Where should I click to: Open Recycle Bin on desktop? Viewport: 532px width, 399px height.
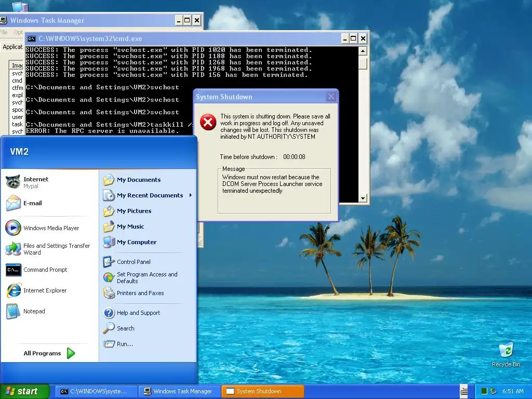click(x=506, y=354)
